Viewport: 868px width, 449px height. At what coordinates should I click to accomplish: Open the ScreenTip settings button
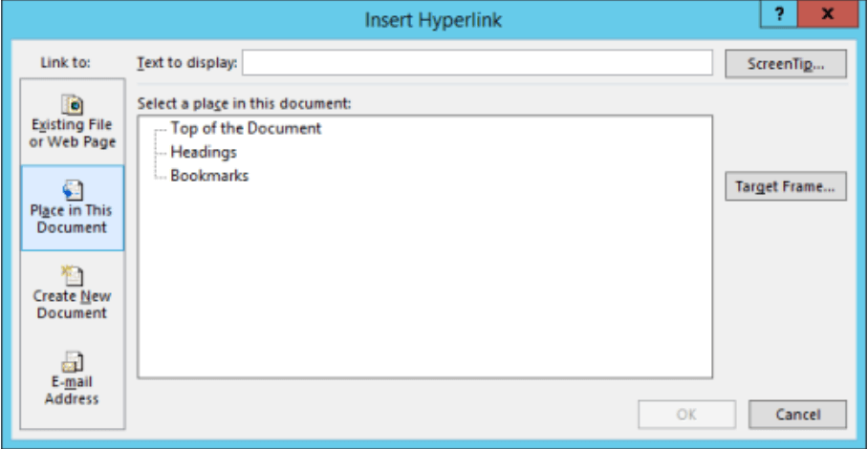[x=785, y=63]
